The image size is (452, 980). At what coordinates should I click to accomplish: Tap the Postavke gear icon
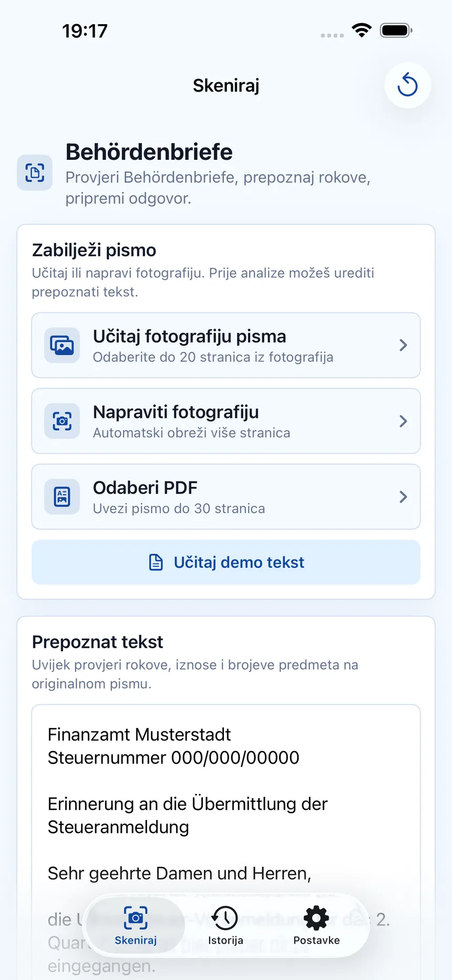tap(316, 918)
